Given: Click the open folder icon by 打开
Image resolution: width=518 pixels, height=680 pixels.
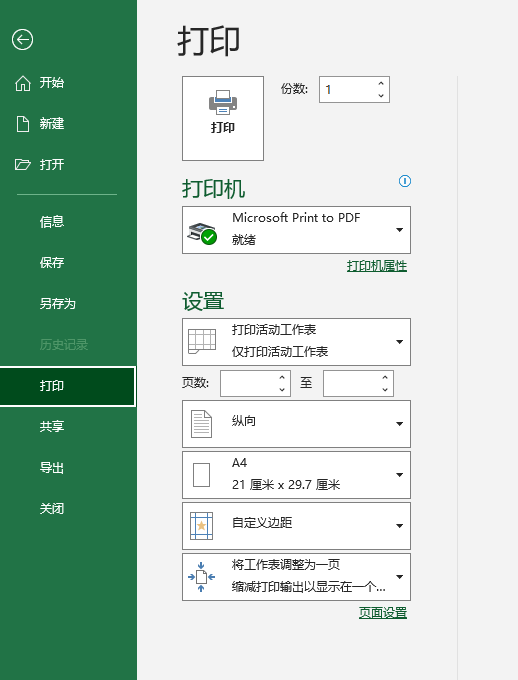Looking at the screenshot, I should [23, 164].
